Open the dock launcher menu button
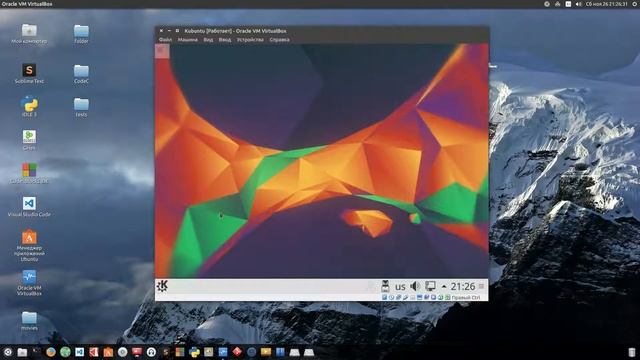The image size is (640, 360). 8,352
